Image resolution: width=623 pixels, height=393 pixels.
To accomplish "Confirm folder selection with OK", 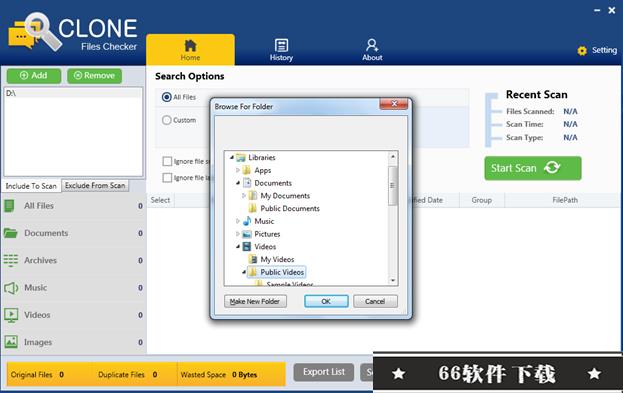I will (326, 301).
